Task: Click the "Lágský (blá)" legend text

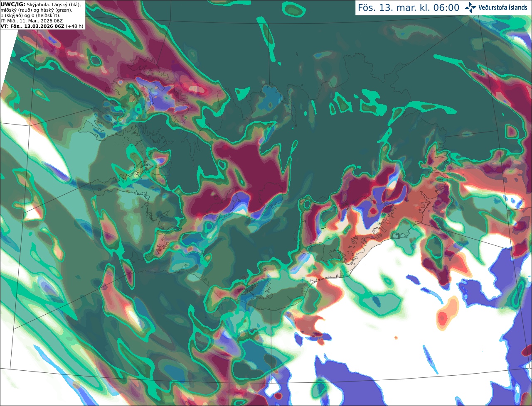Action: click(66, 5)
